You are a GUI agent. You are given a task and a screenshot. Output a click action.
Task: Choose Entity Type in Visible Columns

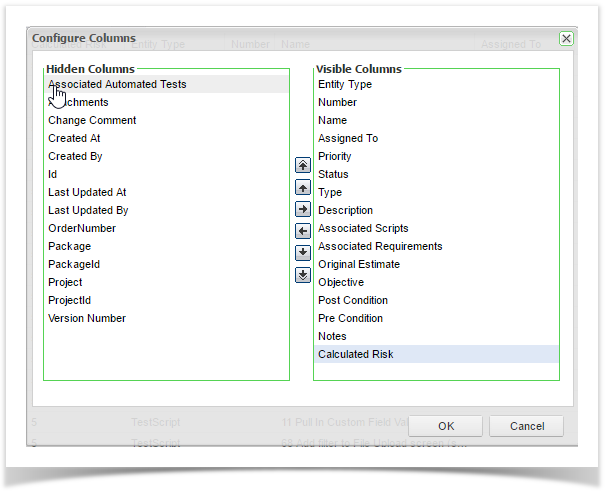click(x=345, y=85)
